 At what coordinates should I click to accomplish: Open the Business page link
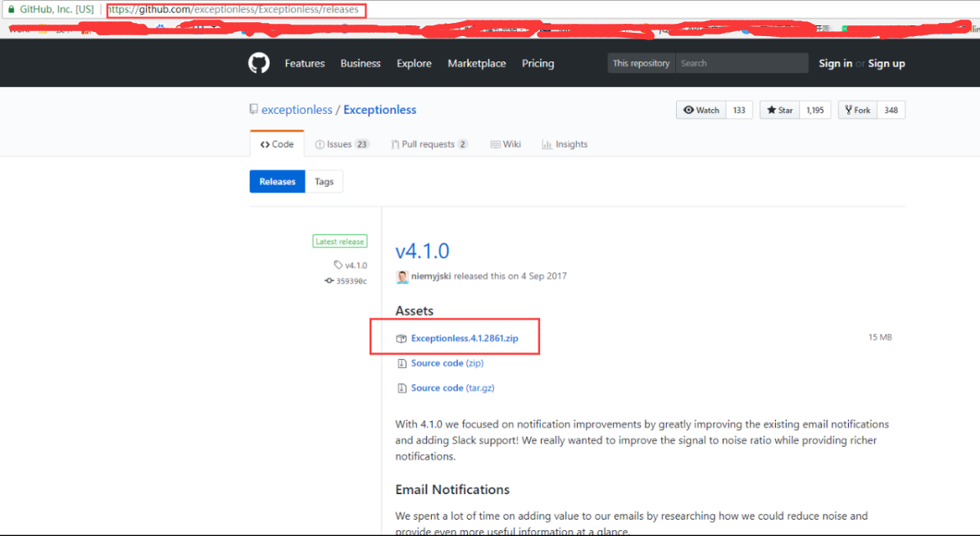click(360, 63)
